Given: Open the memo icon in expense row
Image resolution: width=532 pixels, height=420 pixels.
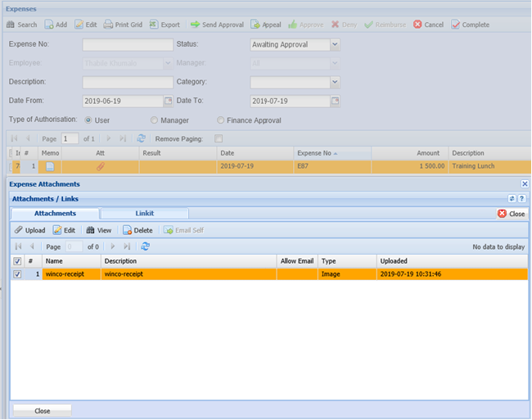Looking at the screenshot, I should (49, 166).
